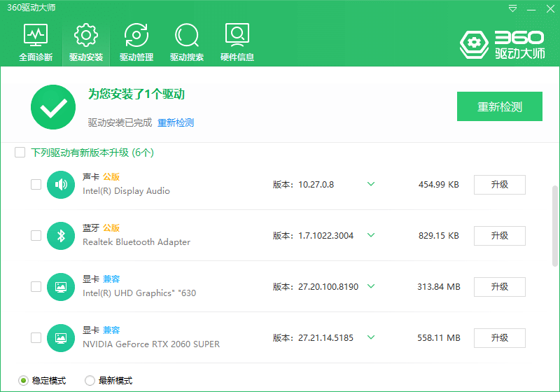Open the 驱动搜索 magnifier icon
The height and width of the screenshot is (392, 560).
click(x=186, y=35)
